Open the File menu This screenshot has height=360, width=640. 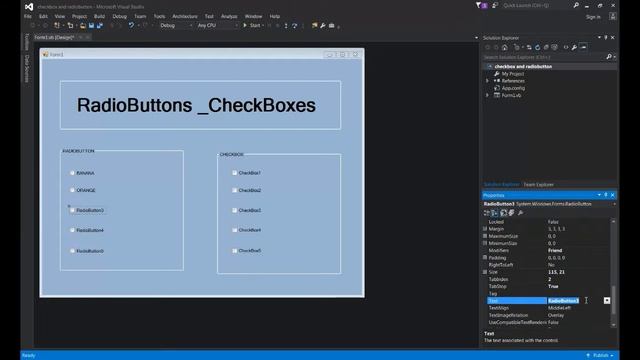click(28, 16)
